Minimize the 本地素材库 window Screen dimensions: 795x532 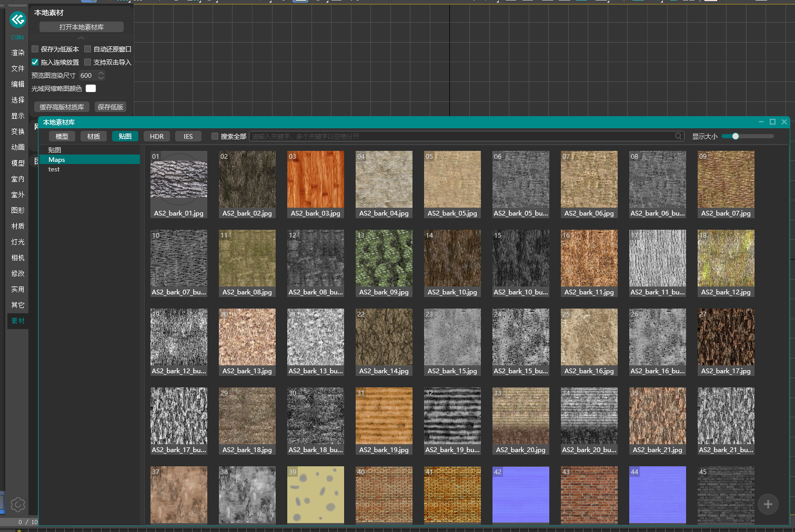761,122
